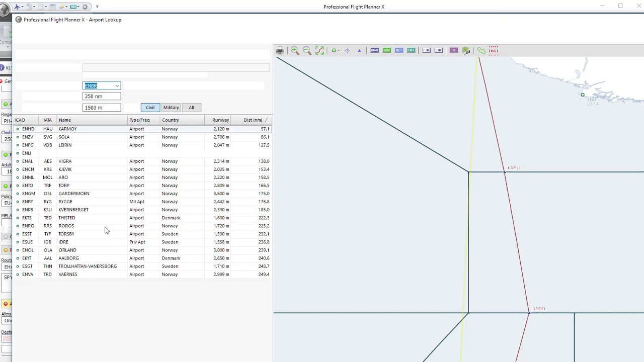Screen dimensions: 644x362
Task: Click the 250 nm range field
Action: click(102, 97)
